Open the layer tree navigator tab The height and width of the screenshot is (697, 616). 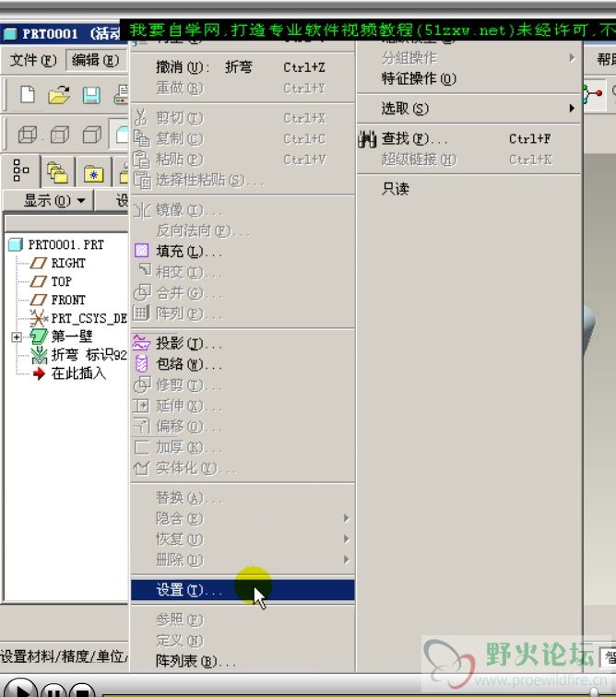point(58,172)
